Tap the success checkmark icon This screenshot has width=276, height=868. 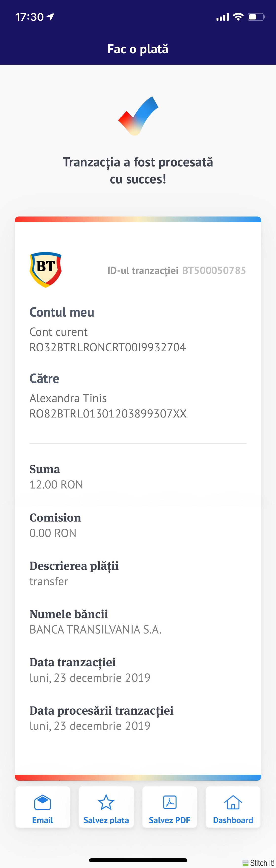point(138,116)
